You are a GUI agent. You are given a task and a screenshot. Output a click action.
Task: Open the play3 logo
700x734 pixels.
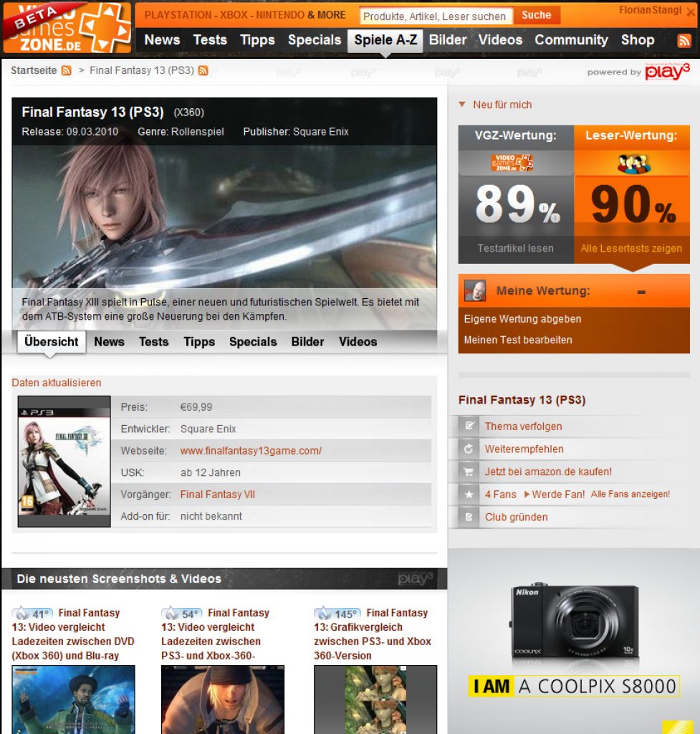coord(667,71)
